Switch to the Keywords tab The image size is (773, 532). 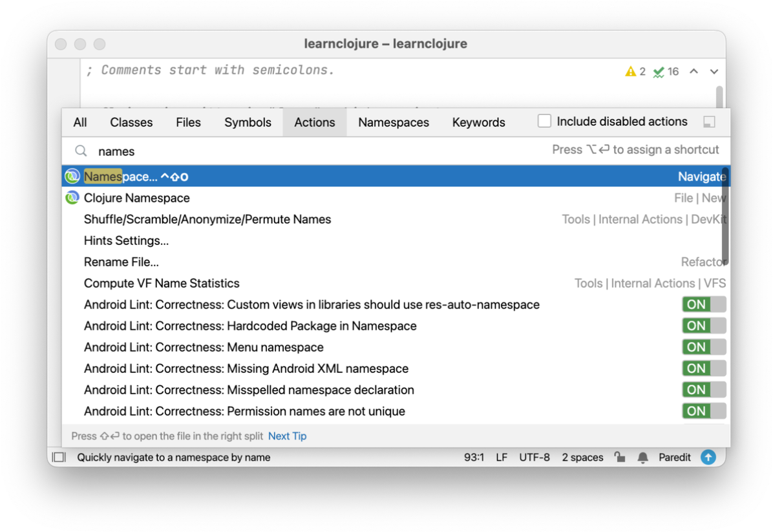point(479,122)
